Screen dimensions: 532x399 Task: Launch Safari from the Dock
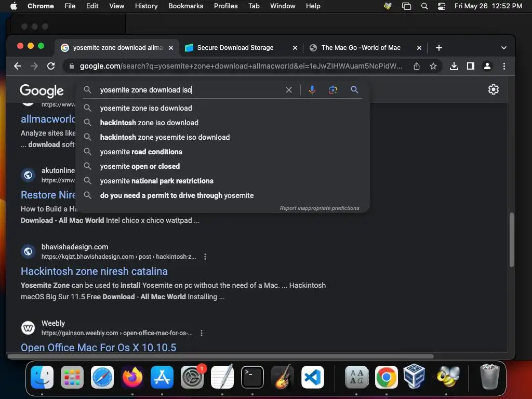[102, 377]
